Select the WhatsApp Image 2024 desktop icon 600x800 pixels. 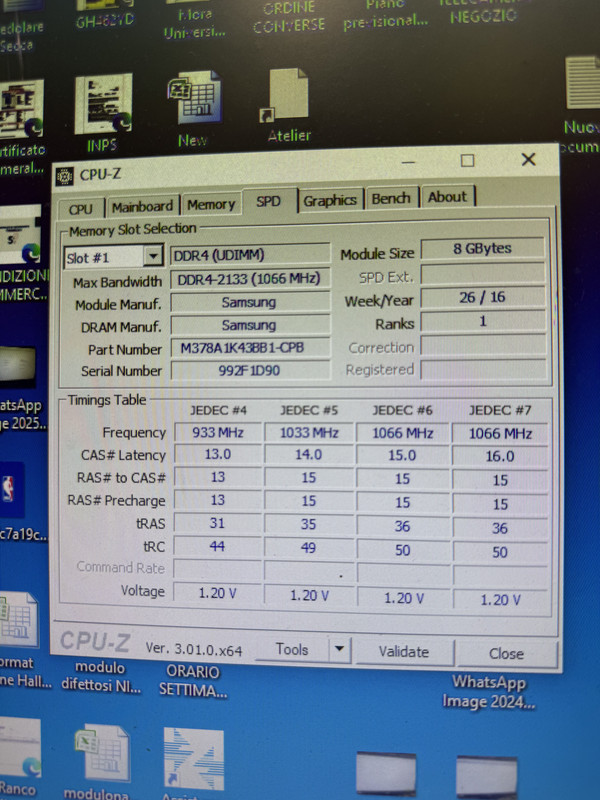click(488, 691)
